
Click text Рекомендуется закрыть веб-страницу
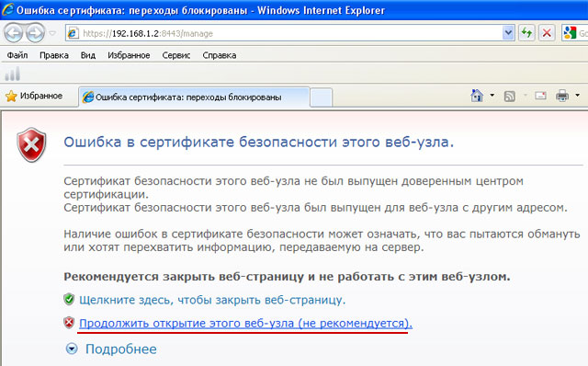pos(287,277)
